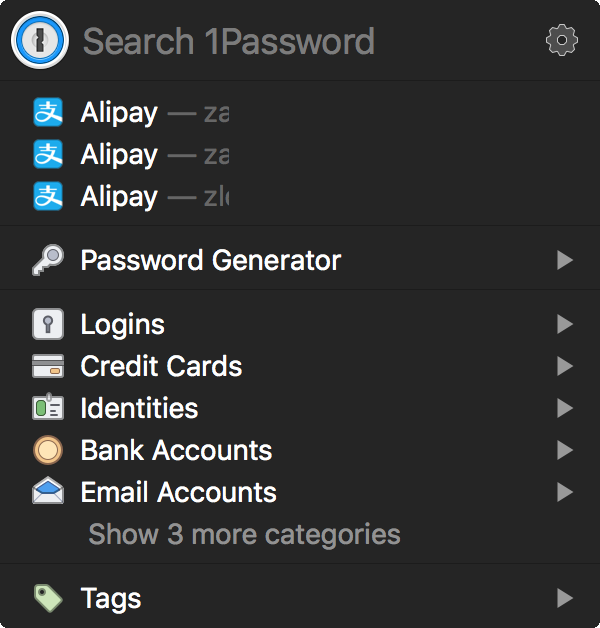Expand the Logins submenu arrow
The width and height of the screenshot is (600, 628).
[565, 324]
